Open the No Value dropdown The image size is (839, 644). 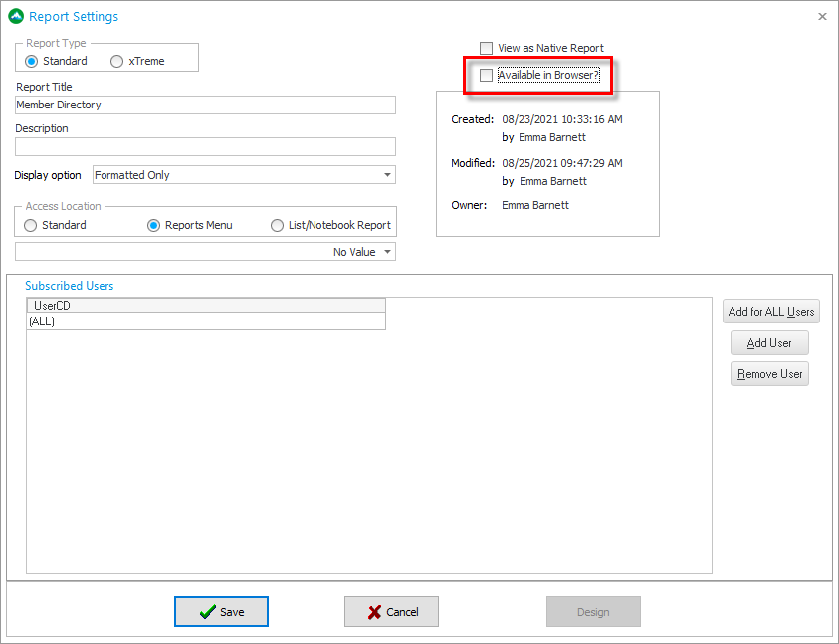coord(205,252)
